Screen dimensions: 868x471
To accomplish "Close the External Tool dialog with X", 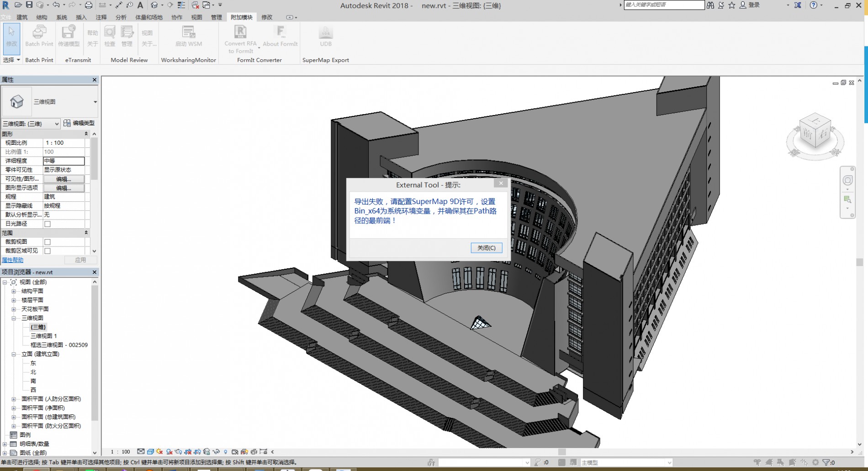I will coord(501,183).
